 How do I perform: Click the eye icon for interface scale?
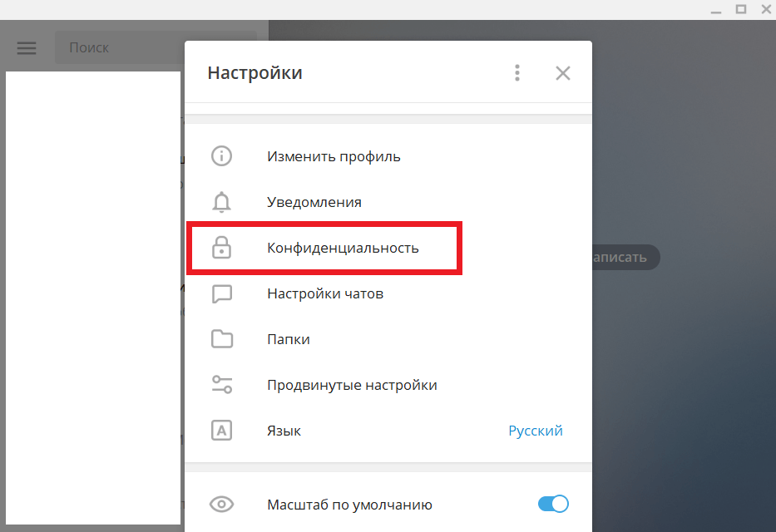click(221, 504)
